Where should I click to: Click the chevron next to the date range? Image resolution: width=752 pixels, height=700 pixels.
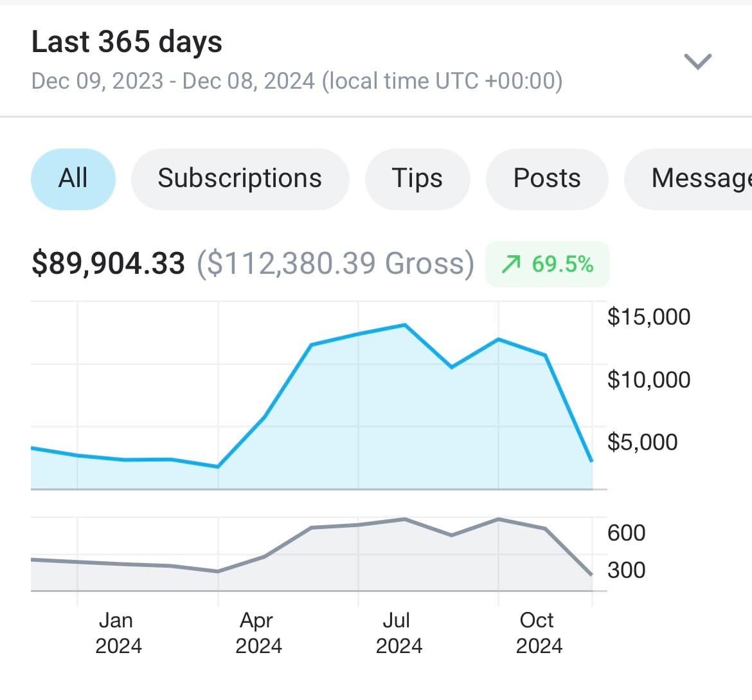pos(697,61)
